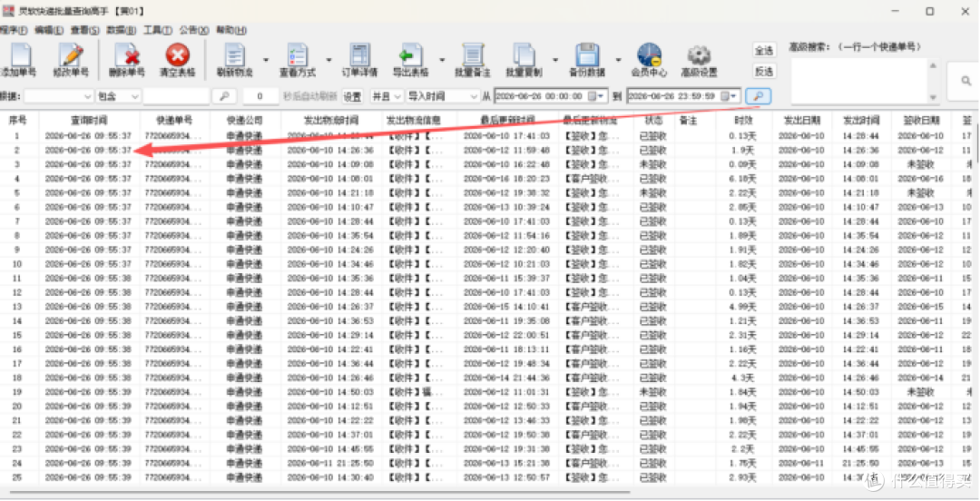Click the 删除单号 toolbar icon
Image resolution: width=980 pixels, height=501 pixels.
[127, 55]
